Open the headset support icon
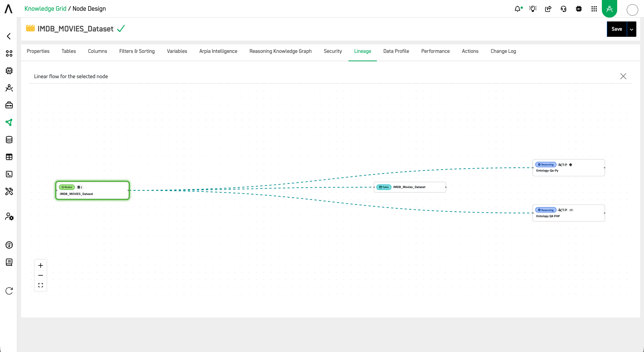 (563, 9)
